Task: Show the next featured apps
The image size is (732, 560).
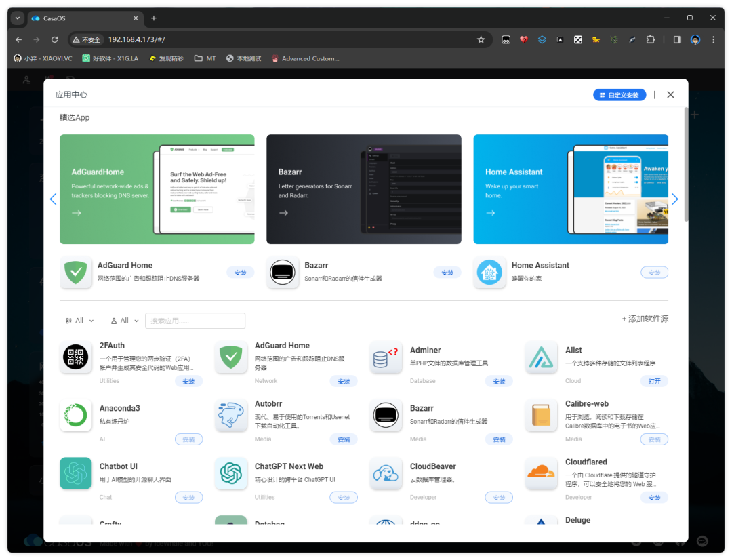Action: click(x=674, y=199)
